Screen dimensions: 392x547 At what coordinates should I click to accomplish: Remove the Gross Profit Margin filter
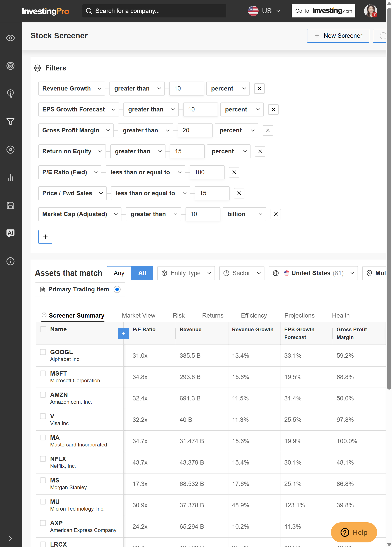tap(268, 130)
